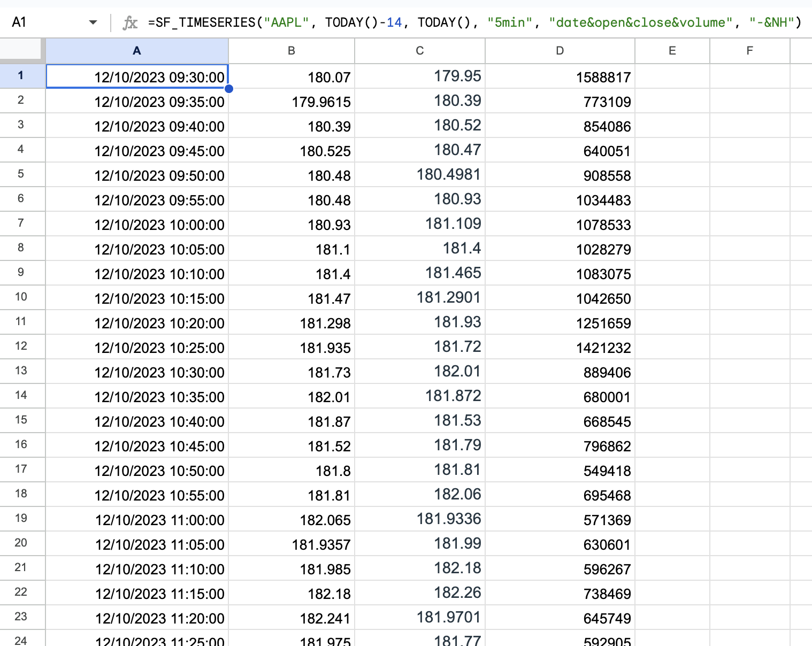812x646 pixels.
Task: Select row 10 header
Action: [x=22, y=297]
